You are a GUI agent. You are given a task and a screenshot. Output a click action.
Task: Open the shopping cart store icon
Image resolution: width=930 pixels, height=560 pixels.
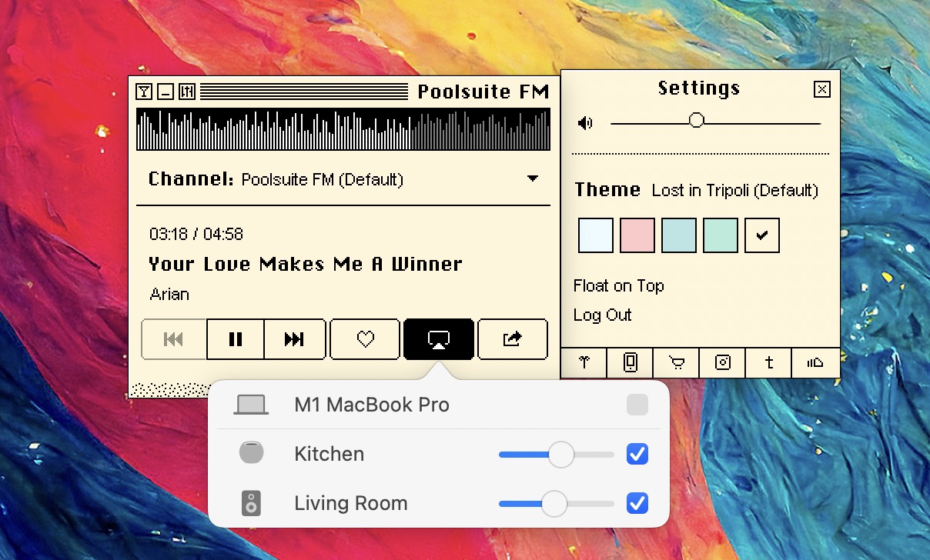(676, 362)
